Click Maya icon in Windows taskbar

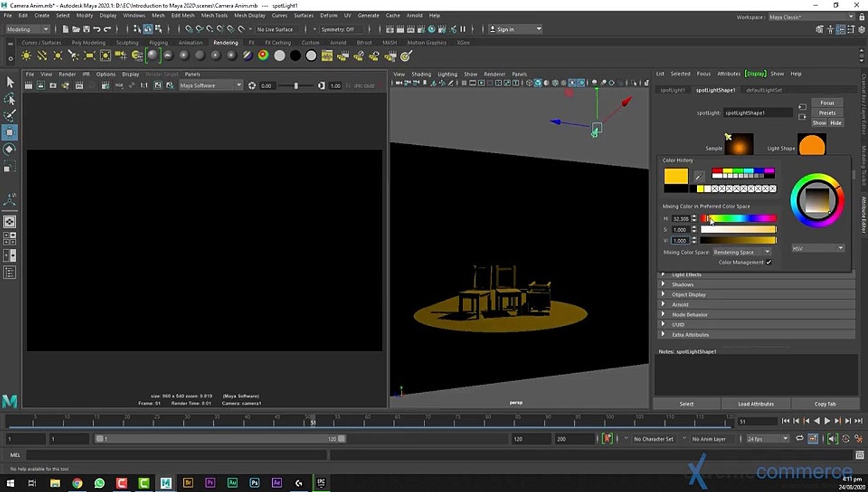[x=165, y=483]
